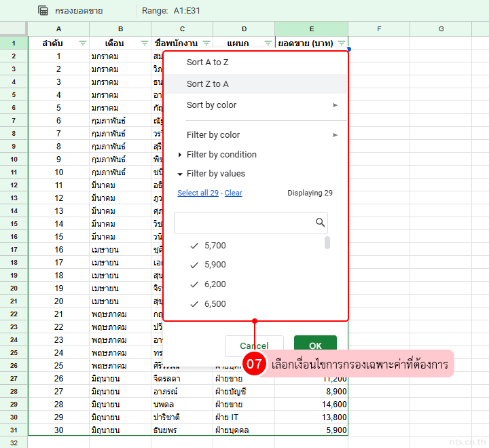The width and height of the screenshot is (489, 448).
Task: Uncheck the 5,900 value
Action: (x=195, y=265)
